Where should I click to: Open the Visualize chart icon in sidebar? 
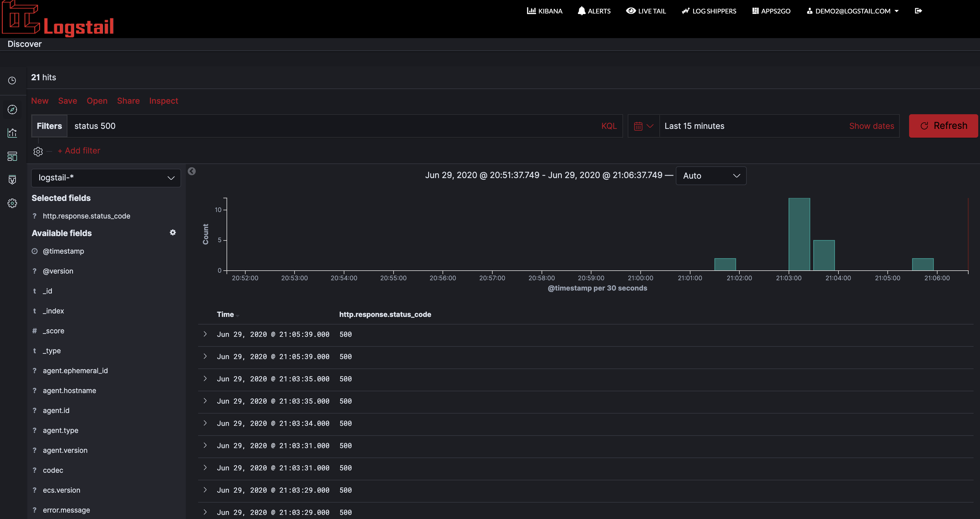tap(12, 133)
